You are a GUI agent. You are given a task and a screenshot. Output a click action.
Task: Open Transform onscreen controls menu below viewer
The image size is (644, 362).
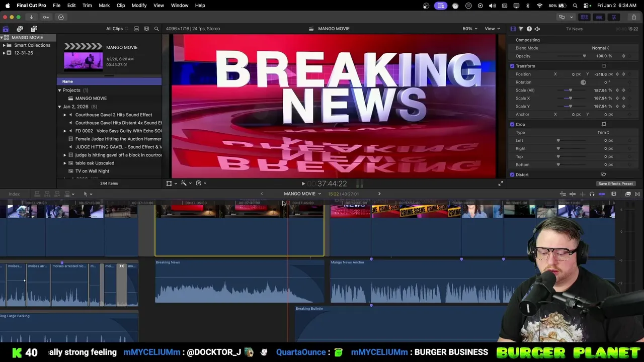point(171,184)
